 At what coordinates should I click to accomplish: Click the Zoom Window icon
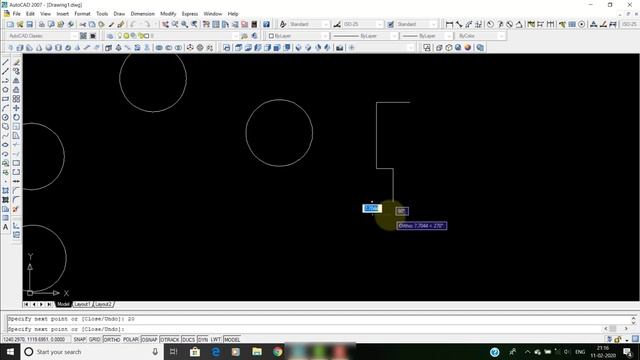184,24
